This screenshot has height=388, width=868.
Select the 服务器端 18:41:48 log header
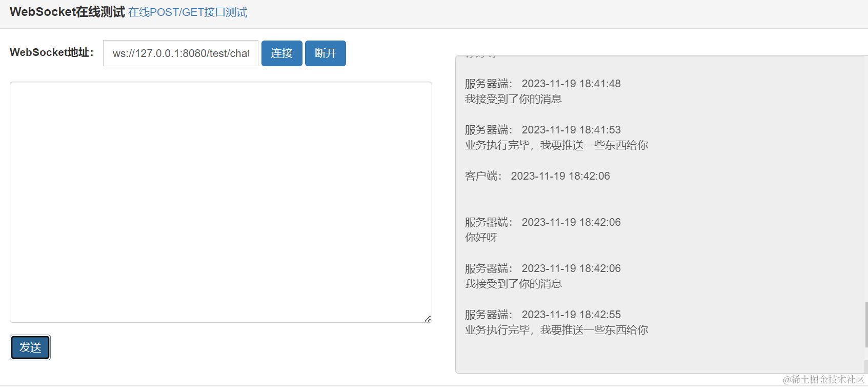(x=542, y=84)
